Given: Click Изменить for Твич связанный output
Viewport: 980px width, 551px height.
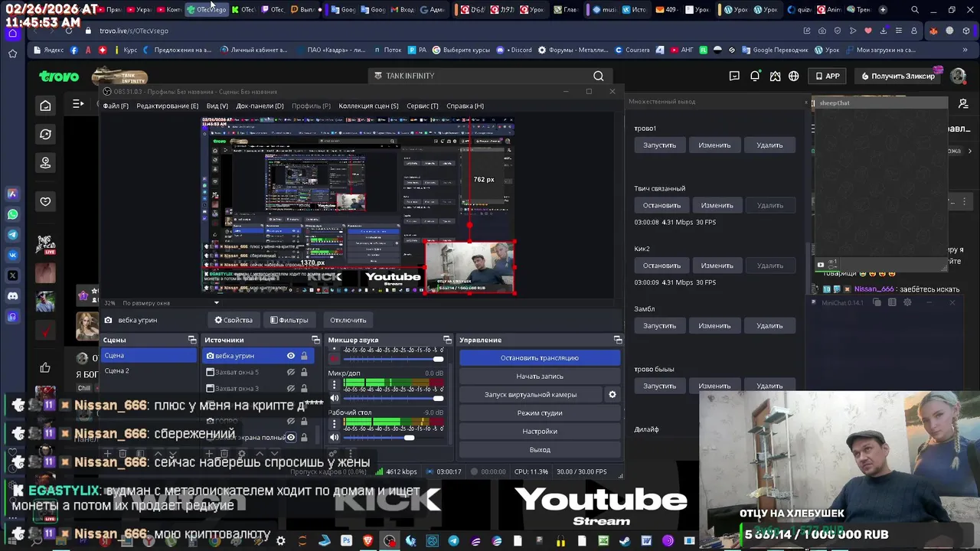Looking at the screenshot, I should pyautogui.click(x=717, y=205).
